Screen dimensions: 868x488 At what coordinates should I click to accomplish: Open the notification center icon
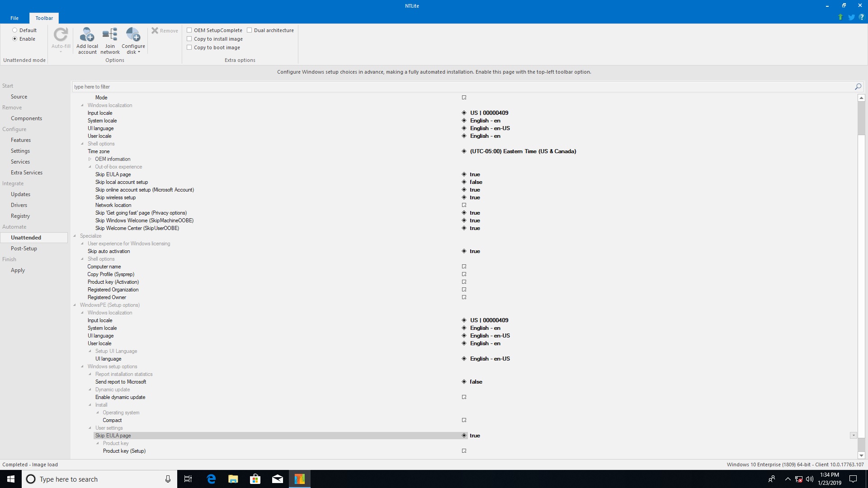[853, 479]
